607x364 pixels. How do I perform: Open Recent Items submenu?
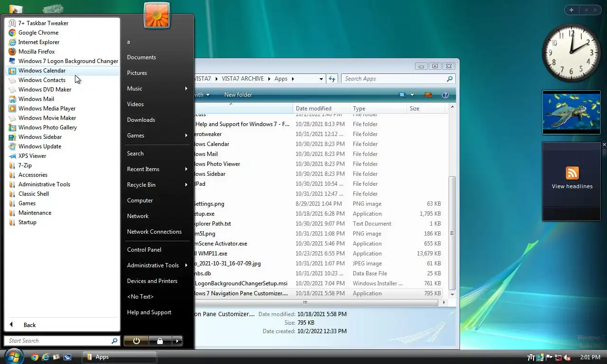click(156, 169)
